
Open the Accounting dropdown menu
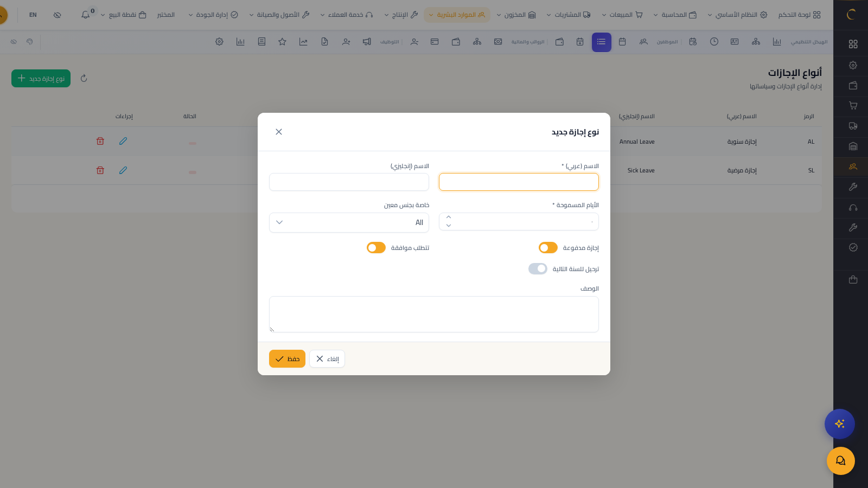[675, 15]
